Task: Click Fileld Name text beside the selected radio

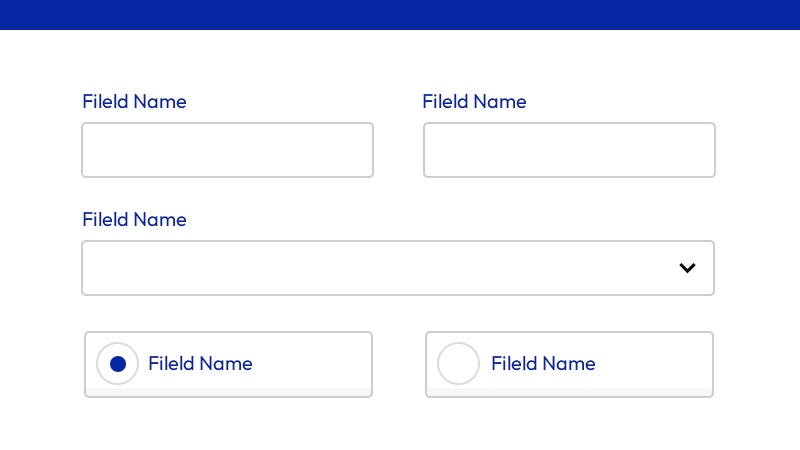Action: 200,364
